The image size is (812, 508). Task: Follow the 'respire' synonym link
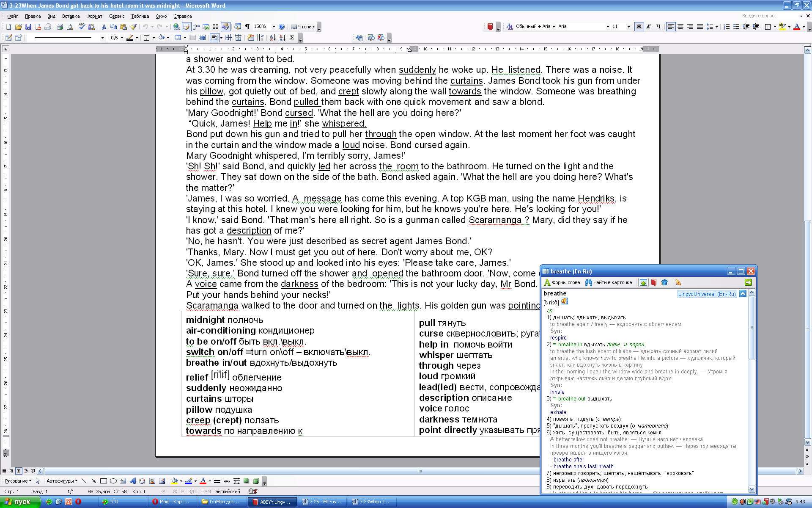click(558, 338)
